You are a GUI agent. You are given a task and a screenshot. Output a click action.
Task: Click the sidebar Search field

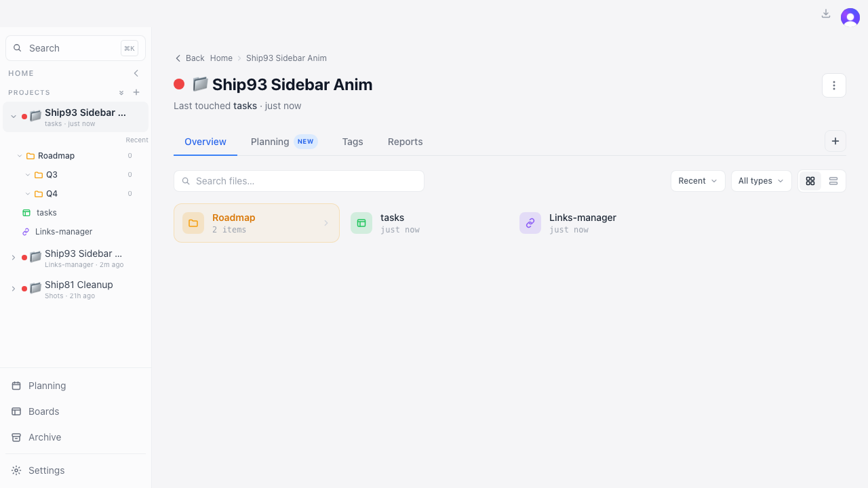(x=75, y=48)
